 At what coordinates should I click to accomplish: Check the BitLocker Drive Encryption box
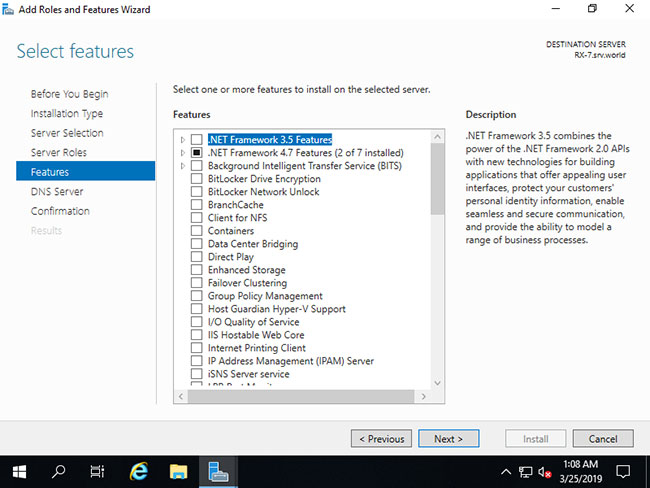(x=196, y=179)
